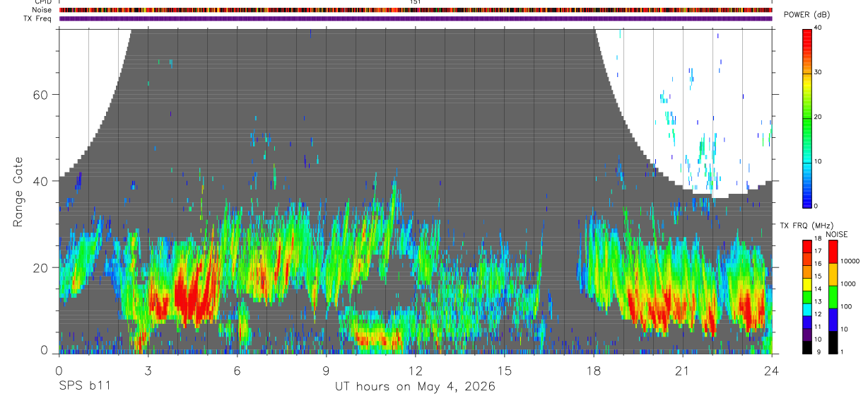Screen dimensions: 868x401
Task: Click the 60 range gate tick label
Action: click(42, 94)
